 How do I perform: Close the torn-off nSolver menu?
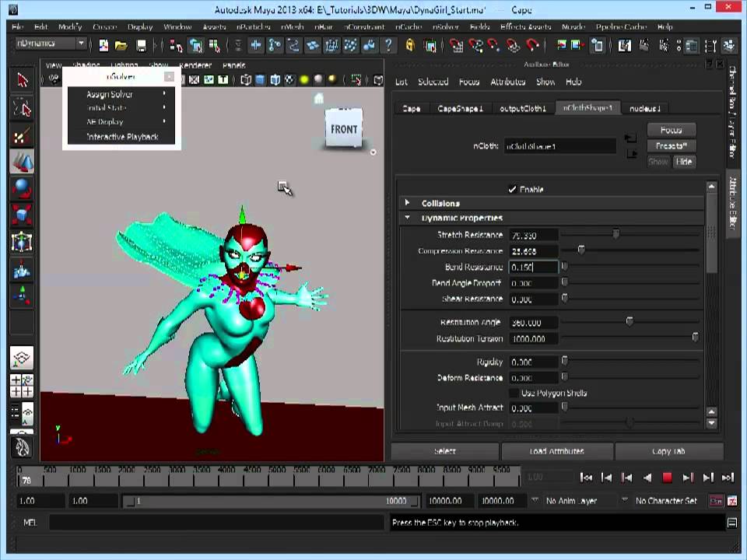pyautogui.click(x=169, y=77)
